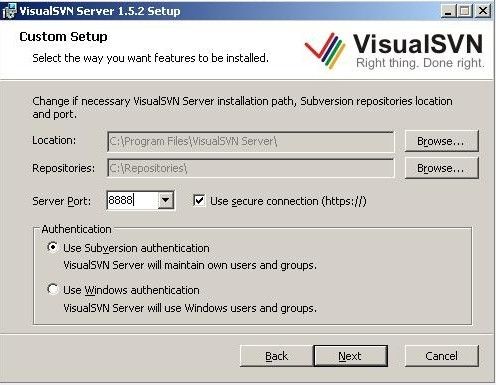
Task: Go Back to the previous step
Action: coord(276,356)
